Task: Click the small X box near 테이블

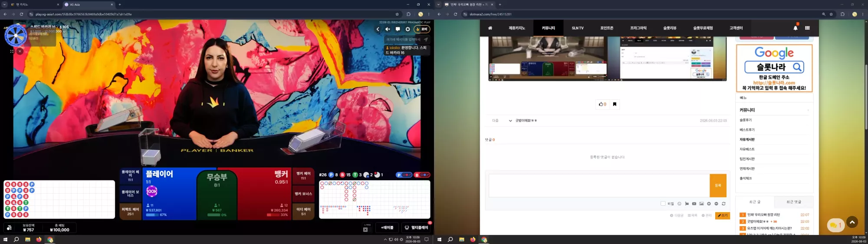Action: coord(365,230)
